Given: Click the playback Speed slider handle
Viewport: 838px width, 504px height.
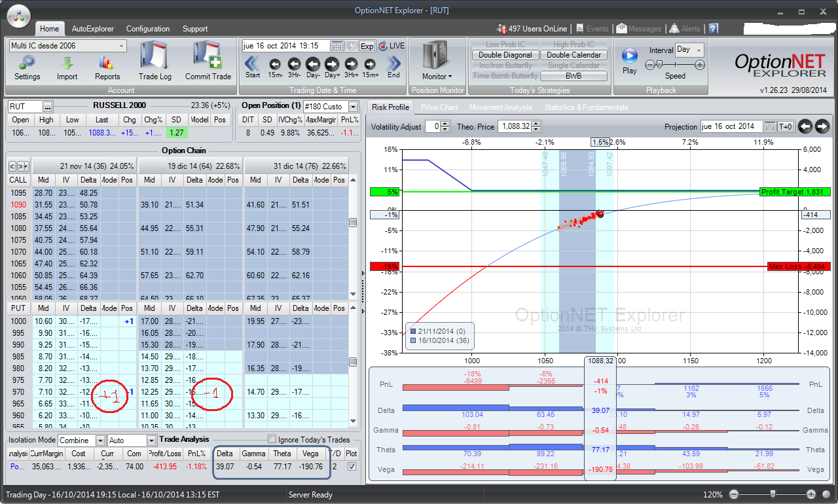Looking at the screenshot, I should (x=658, y=64).
